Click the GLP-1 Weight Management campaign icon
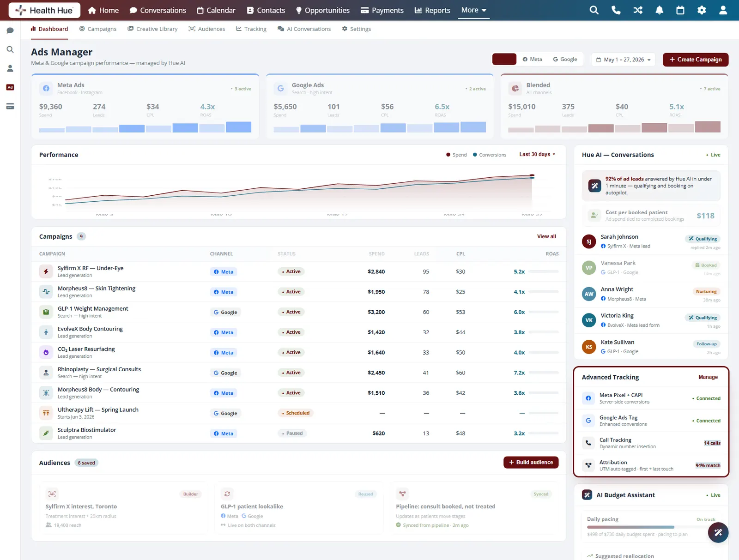739x560 pixels. pos(46,312)
